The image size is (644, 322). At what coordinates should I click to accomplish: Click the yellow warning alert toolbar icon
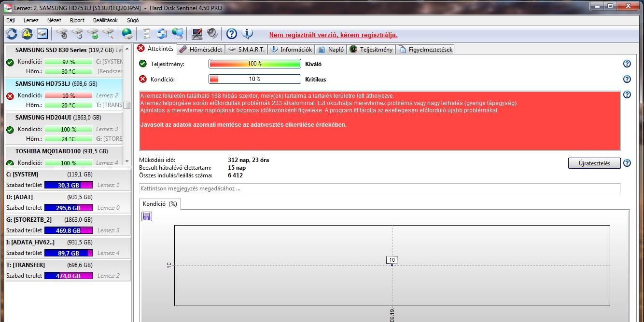point(27,34)
